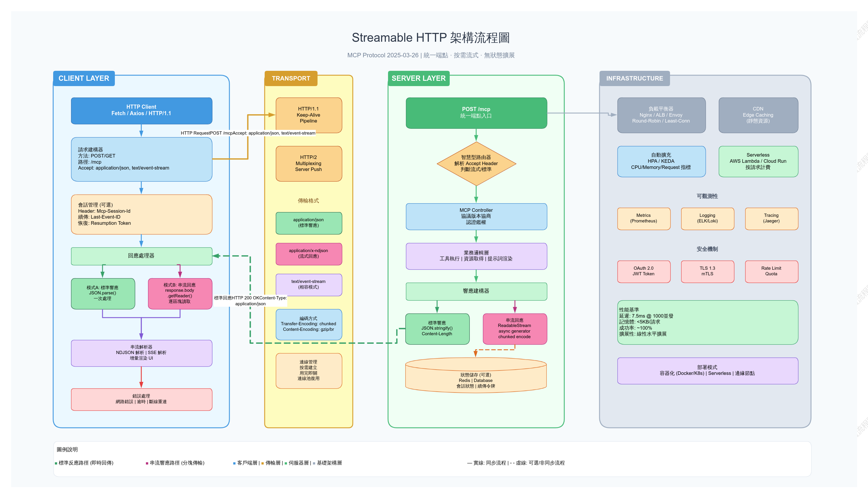Click the 智慧型路由器 diamond node

476,163
